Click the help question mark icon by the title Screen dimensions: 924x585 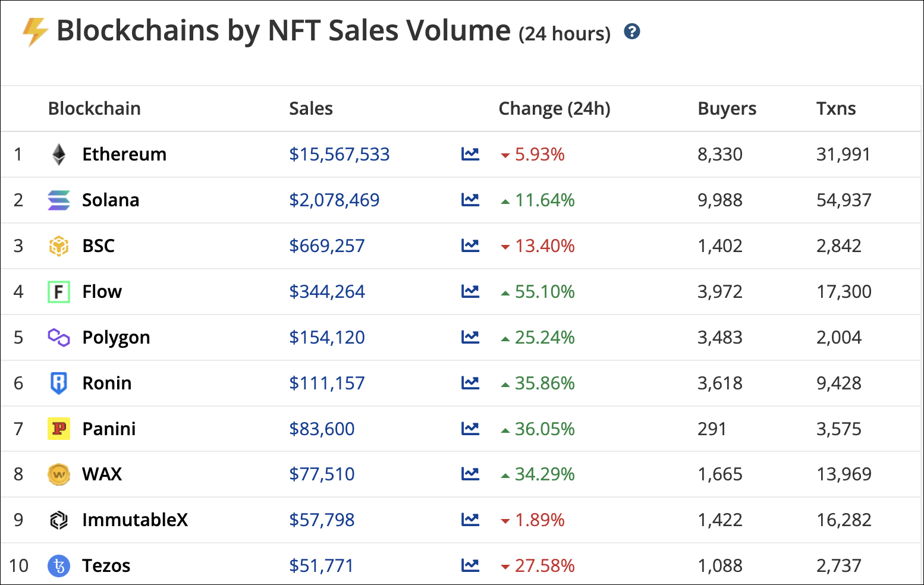[632, 32]
